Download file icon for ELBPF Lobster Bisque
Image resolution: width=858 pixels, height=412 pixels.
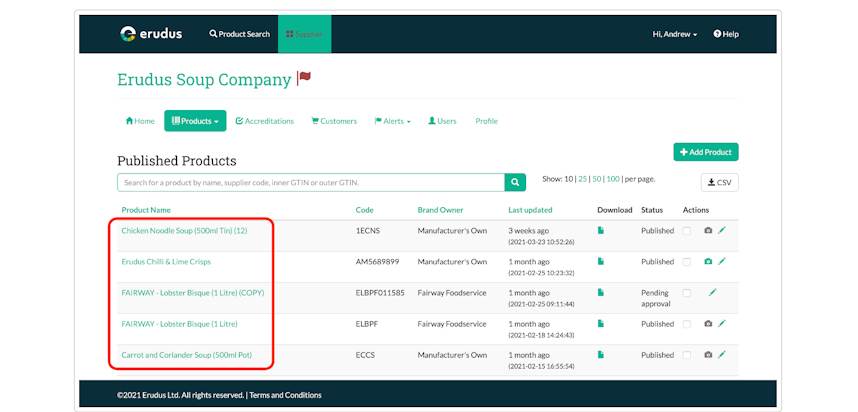(x=601, y=324)
